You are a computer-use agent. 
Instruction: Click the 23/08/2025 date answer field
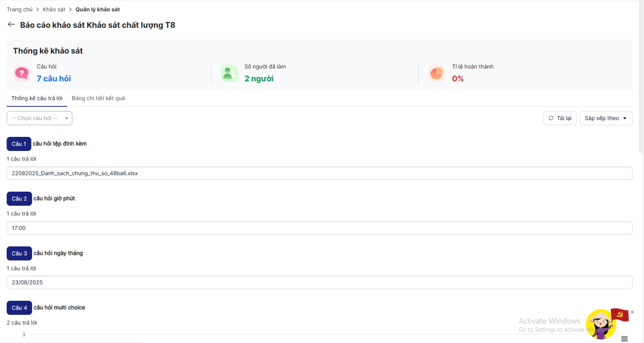319,282
